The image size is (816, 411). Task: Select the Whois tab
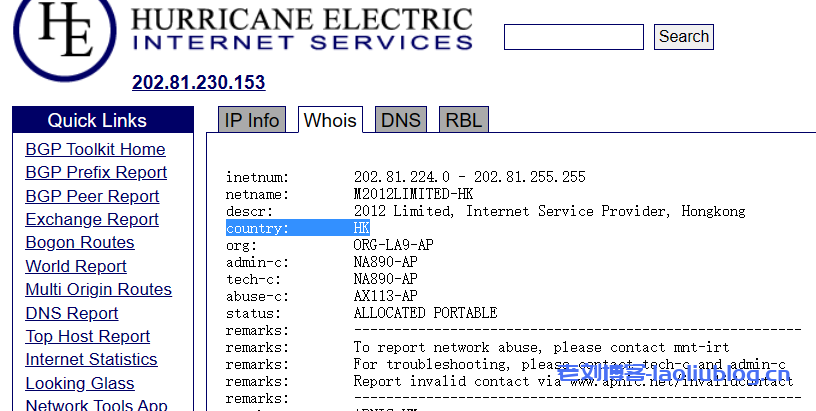330,120
